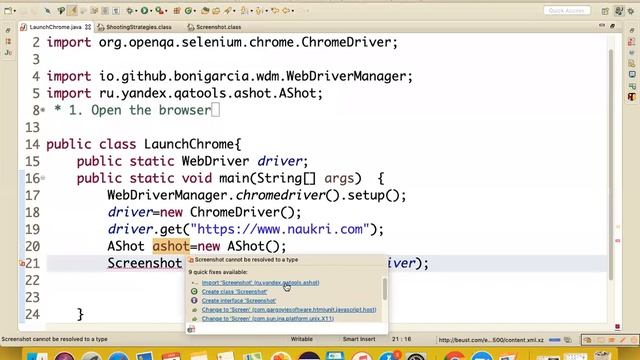The image size is (640, 360).
Task: Click the 'ashot' variable on line 20
Action: coord(171,247)
